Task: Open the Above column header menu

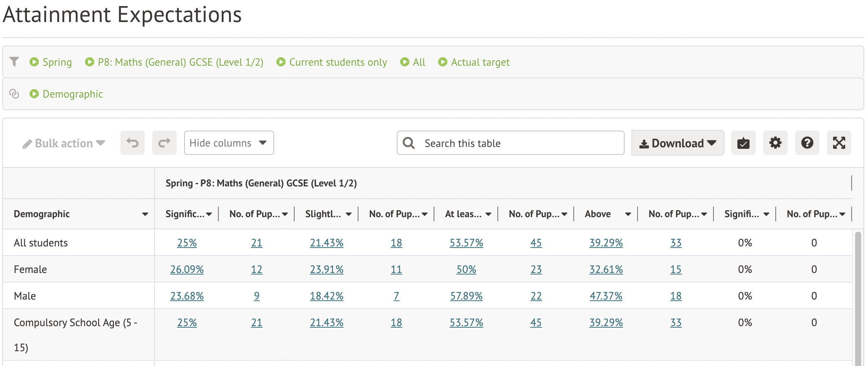Action: (x=628, y=214)
